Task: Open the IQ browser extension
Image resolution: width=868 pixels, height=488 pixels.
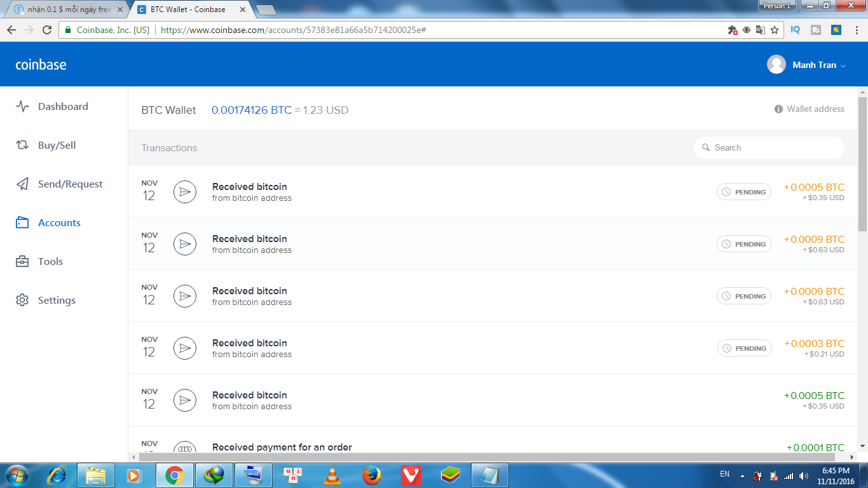Action: [x=796, y=30]
